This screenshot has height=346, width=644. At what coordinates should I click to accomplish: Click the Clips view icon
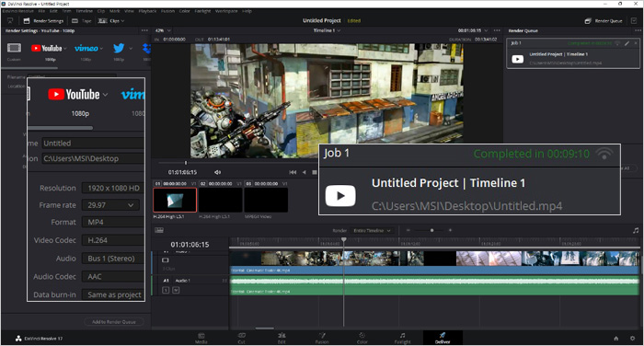pyautogui.click(x=102, y=20)
